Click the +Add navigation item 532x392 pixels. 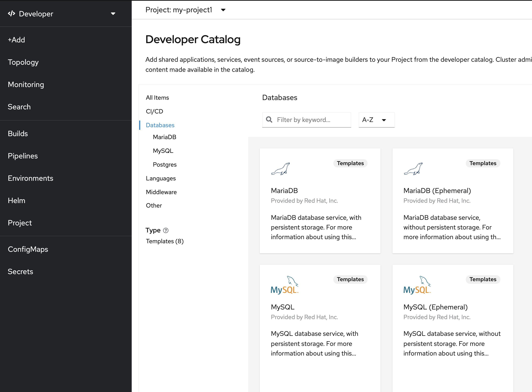point(16,40)
